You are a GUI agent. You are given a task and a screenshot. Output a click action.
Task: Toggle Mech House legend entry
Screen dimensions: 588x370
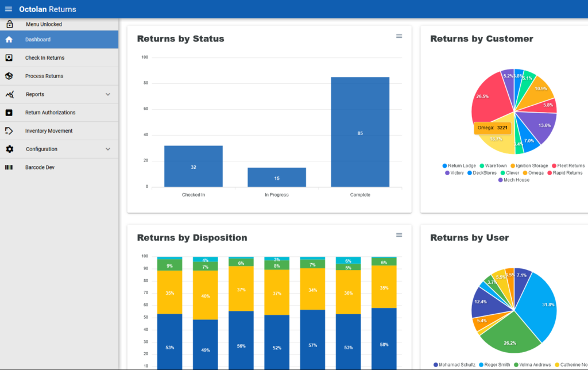click(514, 180)
